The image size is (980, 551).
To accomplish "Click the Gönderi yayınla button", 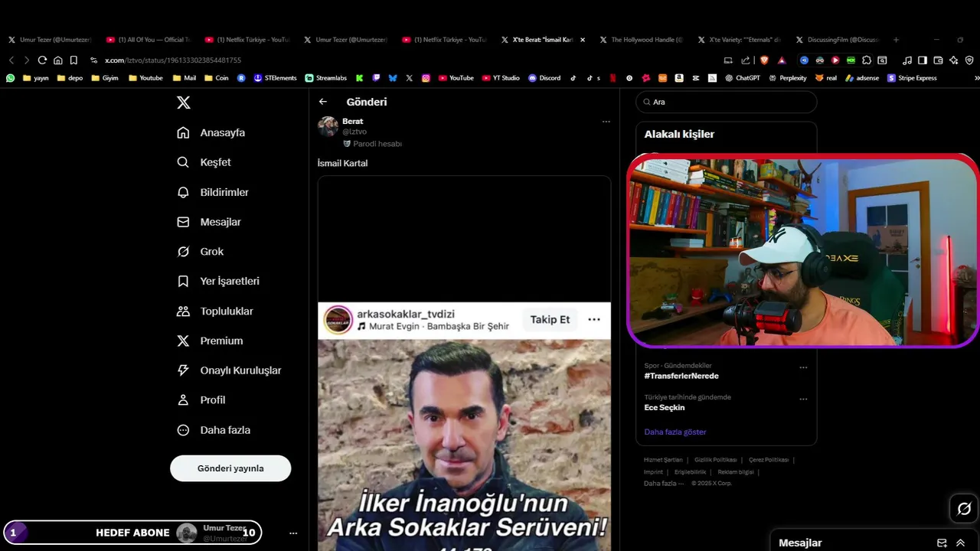I will tap(230, 468).
